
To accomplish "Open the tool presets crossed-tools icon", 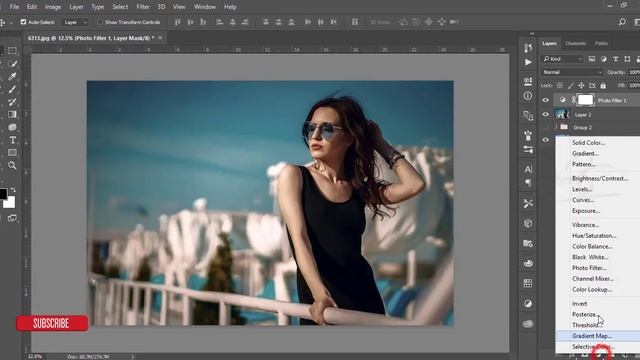I will tap(528, 203).
